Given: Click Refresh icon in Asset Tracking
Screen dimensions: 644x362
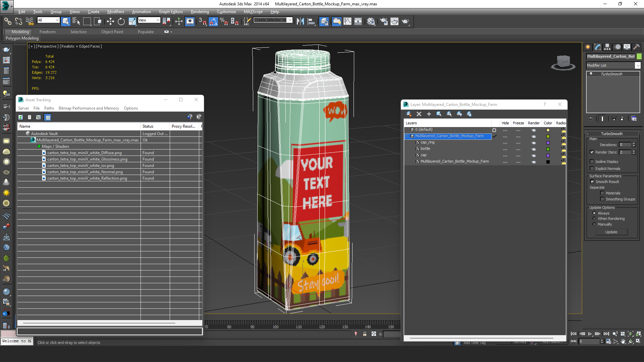Looking at the screenshot, I should click(x=20, y=117).
